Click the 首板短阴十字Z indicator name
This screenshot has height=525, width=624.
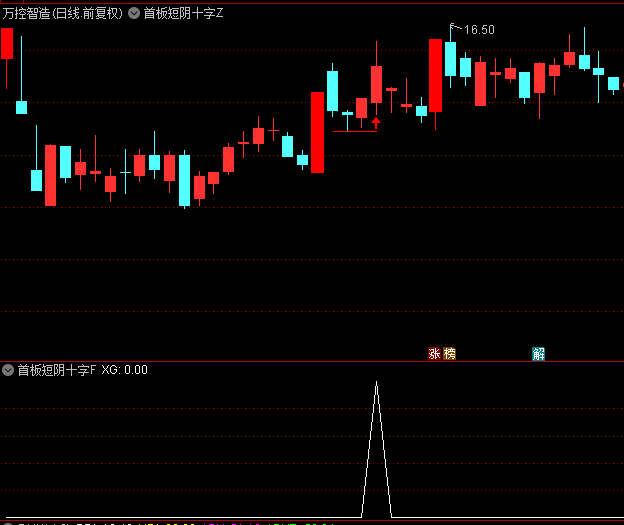coord(183,14)
